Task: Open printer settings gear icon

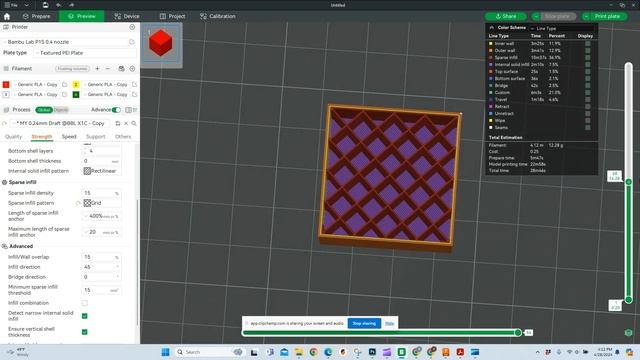Action: (132, 27)
